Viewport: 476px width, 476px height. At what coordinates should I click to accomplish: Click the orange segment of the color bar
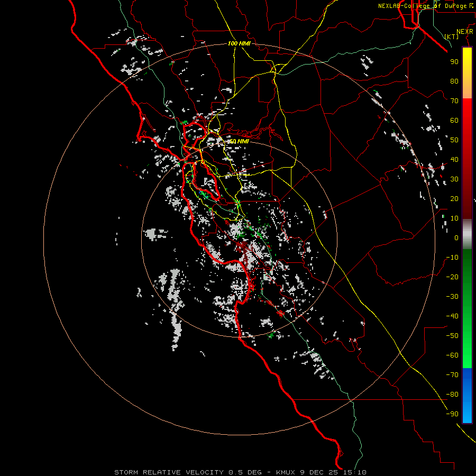pos(467,88)
